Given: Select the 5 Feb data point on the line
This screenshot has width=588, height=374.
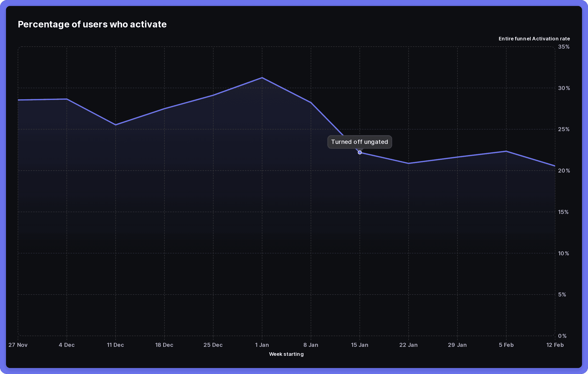Looking at the screenshot, I should [x=506, y=151].
